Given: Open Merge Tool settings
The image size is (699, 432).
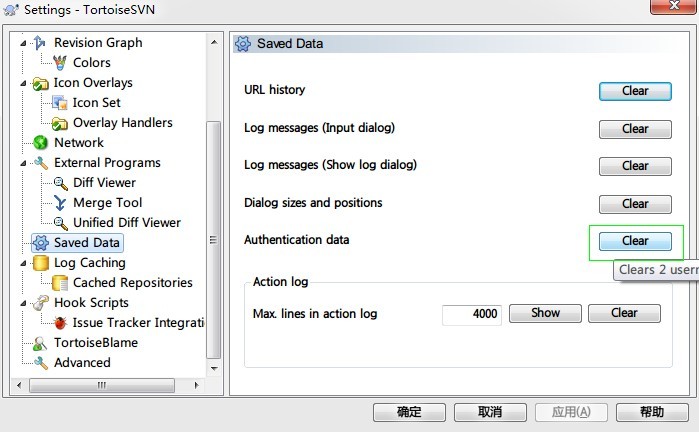Looking at the screenshot, I should [x=107, y=203].
